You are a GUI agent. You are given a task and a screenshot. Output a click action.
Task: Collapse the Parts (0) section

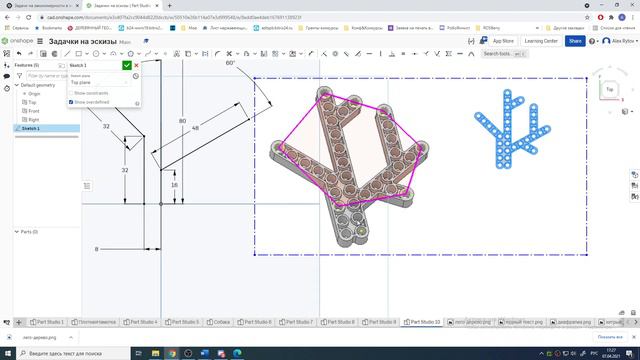coord(17,231)
